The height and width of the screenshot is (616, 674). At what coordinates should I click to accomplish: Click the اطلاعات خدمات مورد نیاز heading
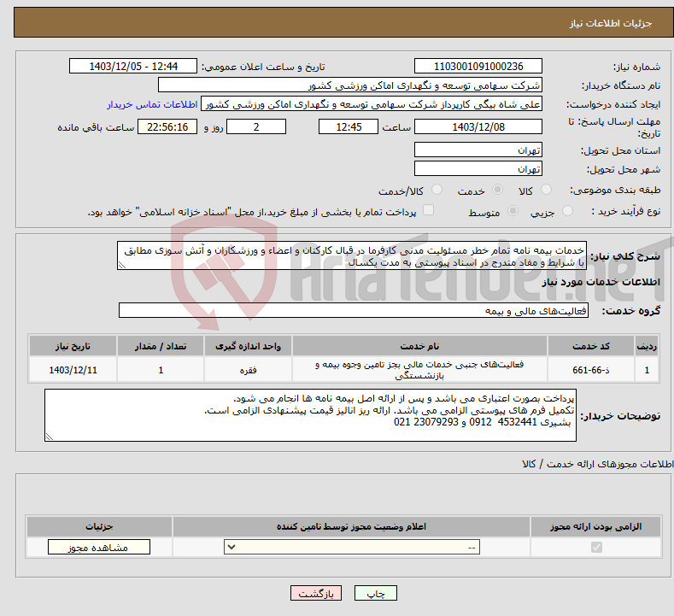pyautogui.click(x=601, y=282)
